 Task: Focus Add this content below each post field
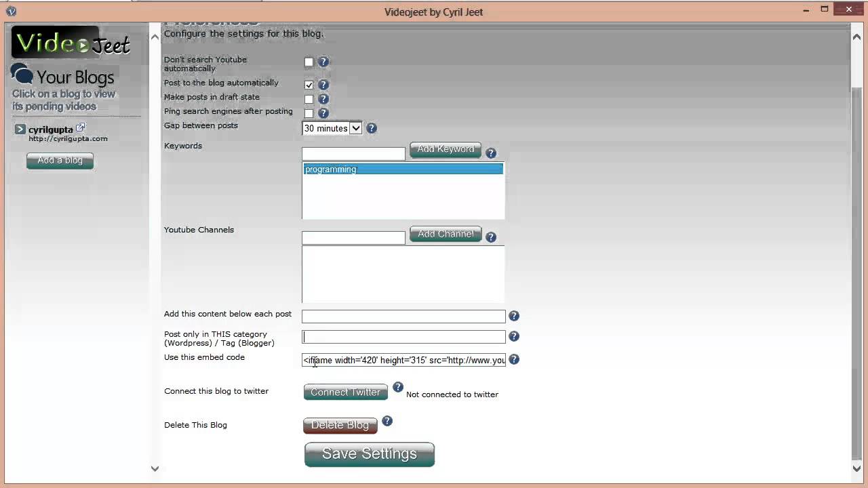[403, 317]
